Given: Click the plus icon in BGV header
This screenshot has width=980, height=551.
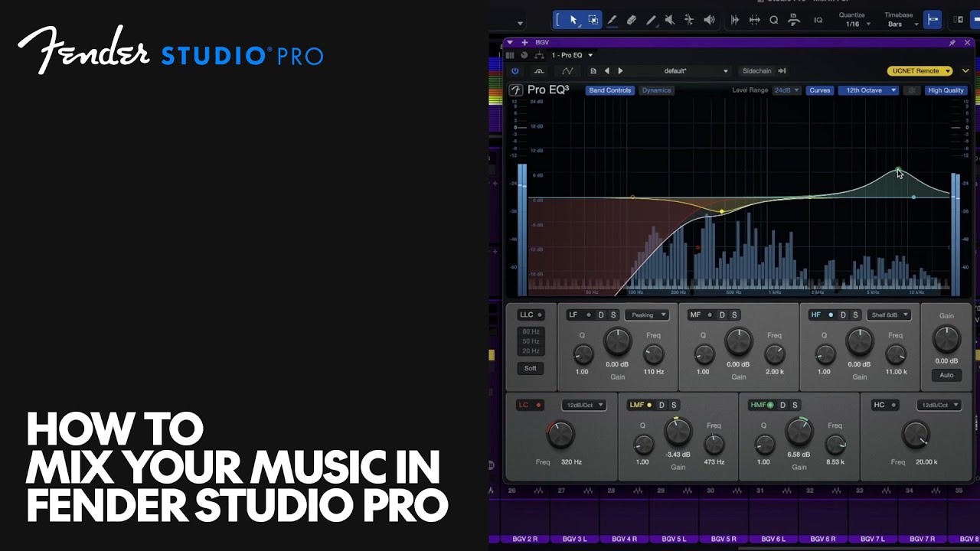Looking at the screenshot, I should [x=524, y=43].
